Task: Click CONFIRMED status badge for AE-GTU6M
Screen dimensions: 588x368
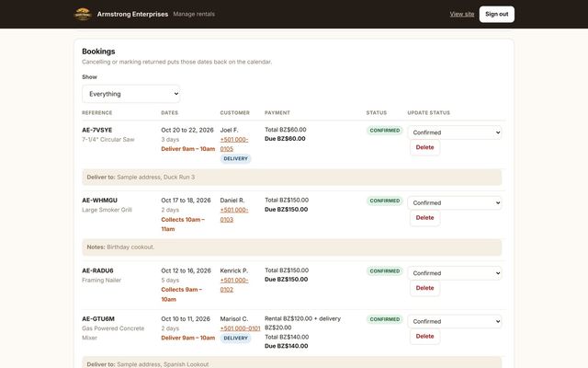Action: pos(385,319)
